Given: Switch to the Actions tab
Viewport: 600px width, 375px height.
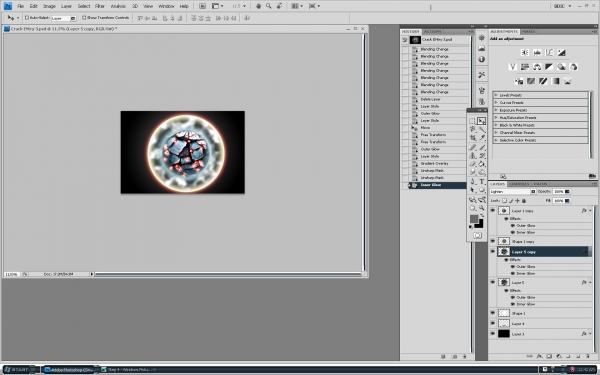Looking at the screenshot, I should 432,31.
